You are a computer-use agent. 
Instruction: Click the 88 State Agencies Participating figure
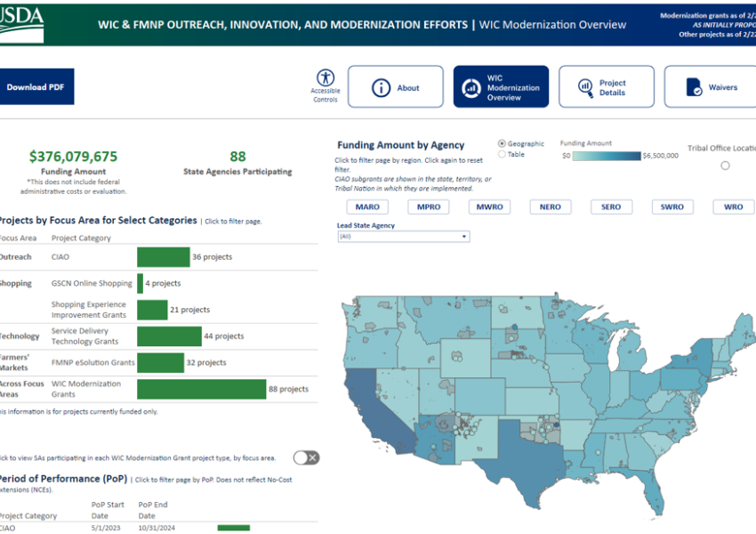237,157
